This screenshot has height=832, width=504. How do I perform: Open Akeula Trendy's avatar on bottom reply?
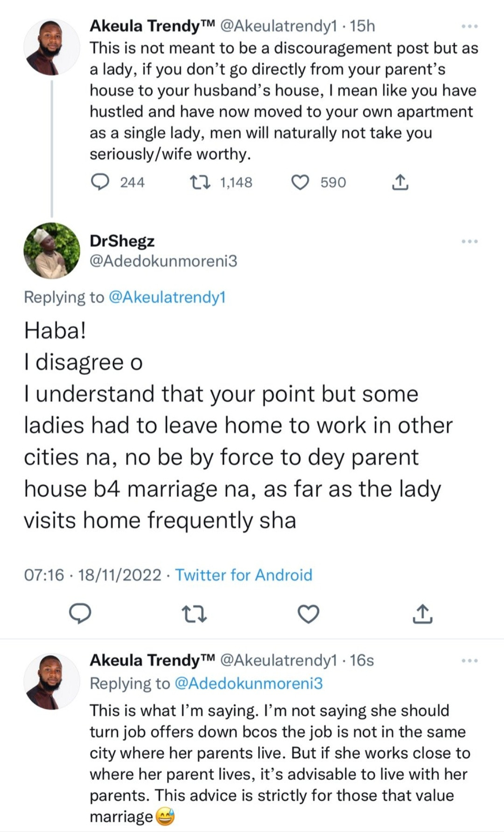pyautogui.click(x=51, y=681)
